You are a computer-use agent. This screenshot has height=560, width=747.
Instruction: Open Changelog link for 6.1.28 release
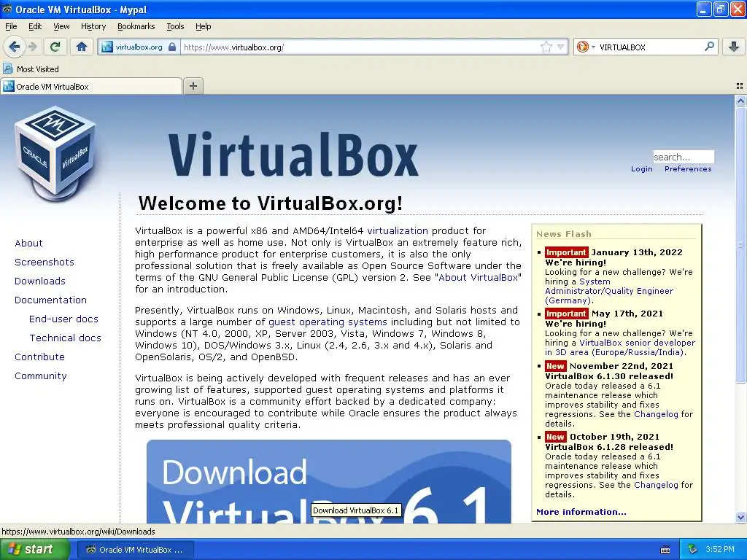pos(656,485)
